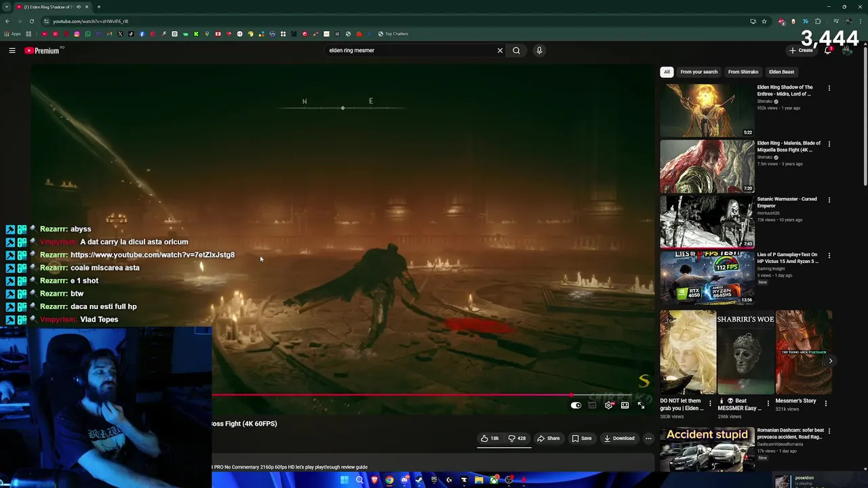Open a new browser tab
This screenshot has width=868, height=488.
point(99,7)
